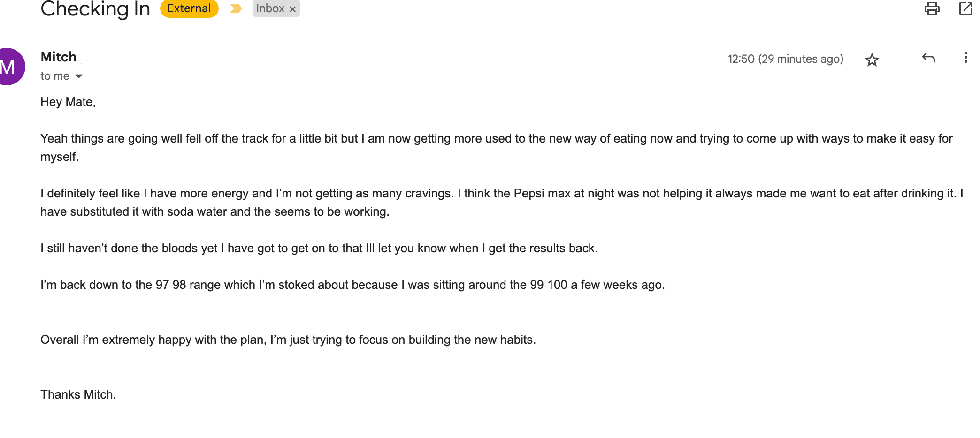The height and width of the screenshot is (438, 980).
Task: Click the 'Hey Mate,' greeting line
Action: (68, 102)
